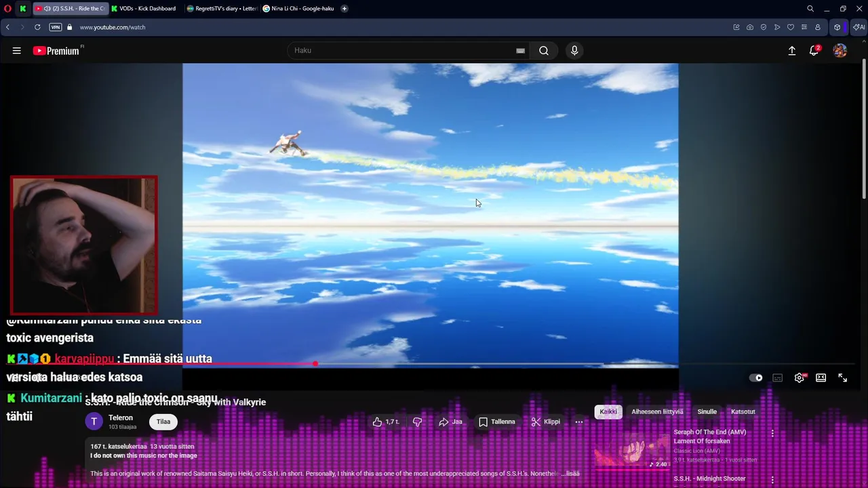
Task: Reload the current page
Action: click(37, 27)
